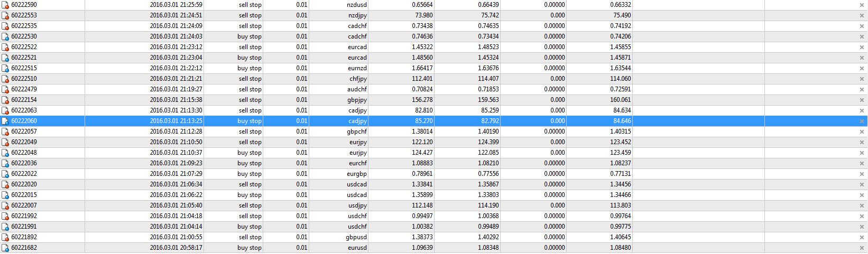Cancel the gbpjpy order using its X

(x=862, y=100)
